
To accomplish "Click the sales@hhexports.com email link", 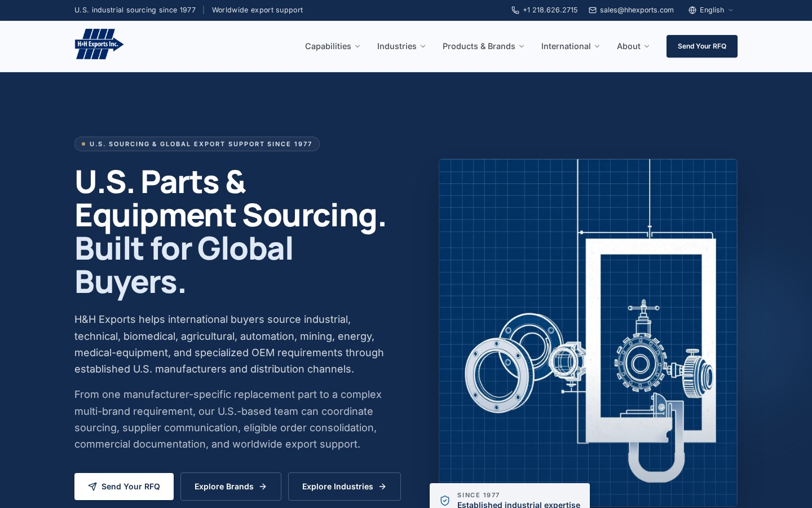I will pos(632,10).
